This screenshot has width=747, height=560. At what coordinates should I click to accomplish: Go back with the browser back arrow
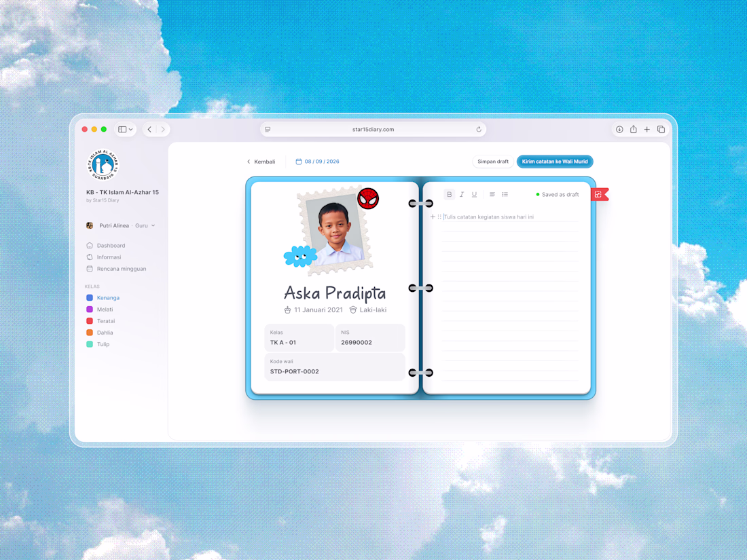149,129
